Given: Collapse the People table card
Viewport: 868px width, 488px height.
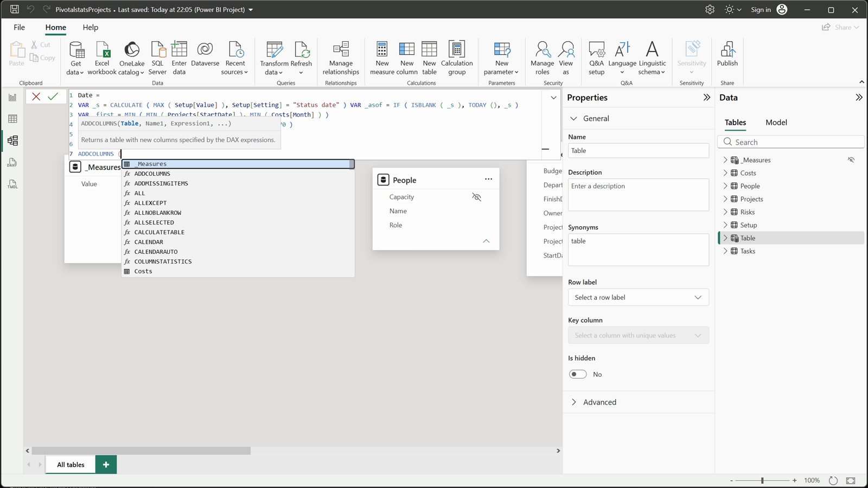Looking at the screenshot, I should coord(486,241).
